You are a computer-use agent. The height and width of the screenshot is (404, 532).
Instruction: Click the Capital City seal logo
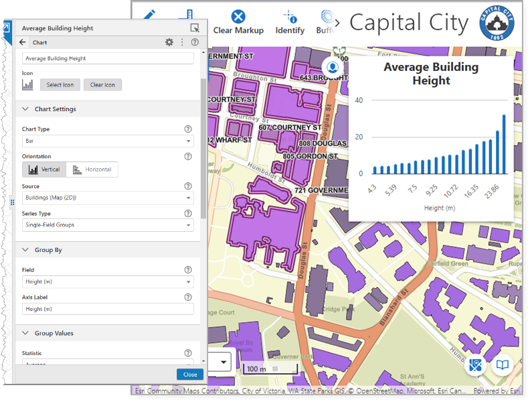(497, 23)
